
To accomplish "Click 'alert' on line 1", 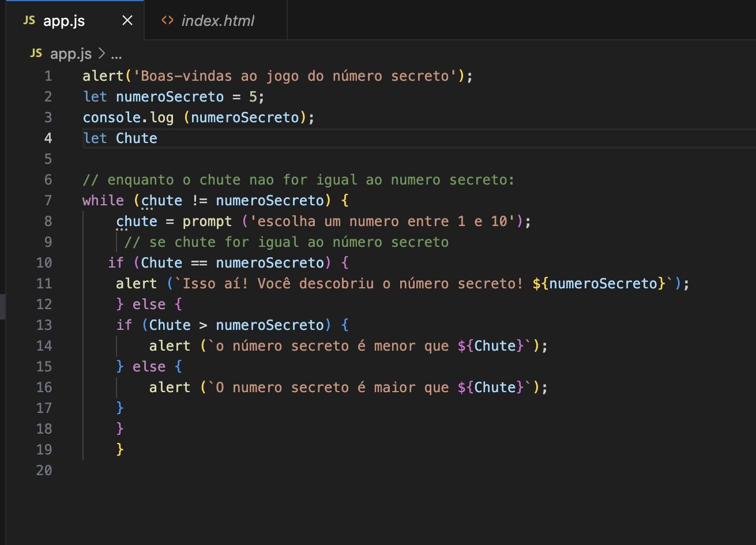I will pyautogui.click(x=103, y=76).
